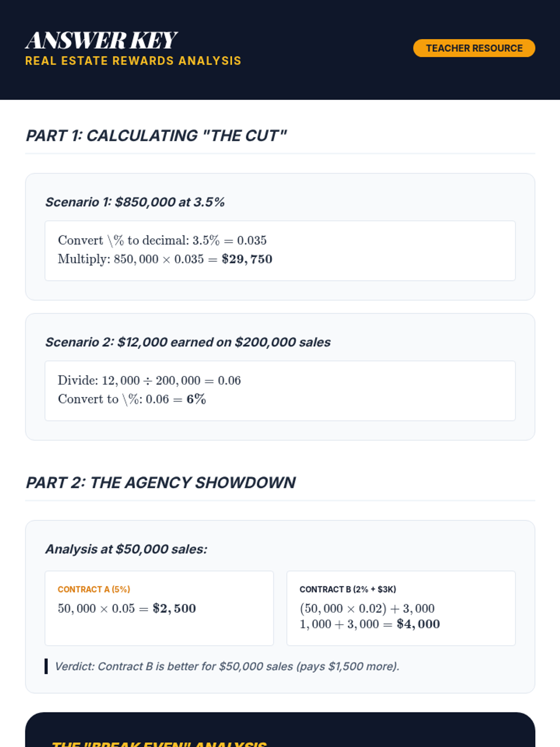Select the Scenario 1 $850,000 at 3.5% heading
Viewport: 560px width, 747px height.
(x=135, y=202)
